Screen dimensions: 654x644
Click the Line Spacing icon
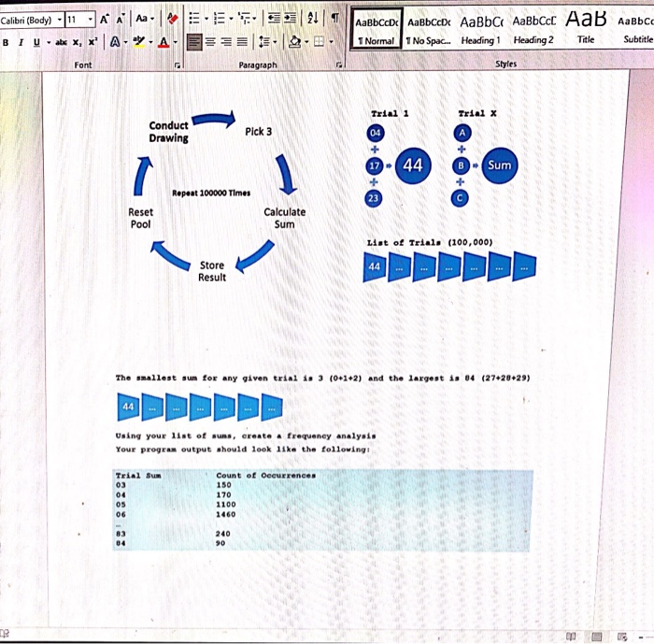click(264, 42)
